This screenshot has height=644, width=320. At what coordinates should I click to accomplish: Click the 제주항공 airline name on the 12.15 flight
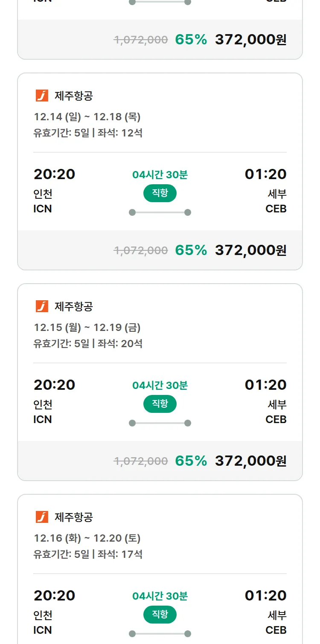pos(73,306)
